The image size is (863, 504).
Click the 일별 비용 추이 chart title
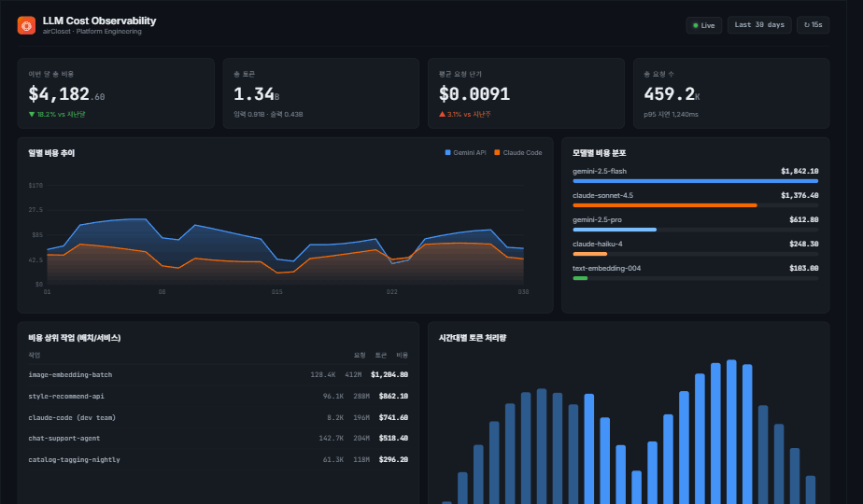51,153
